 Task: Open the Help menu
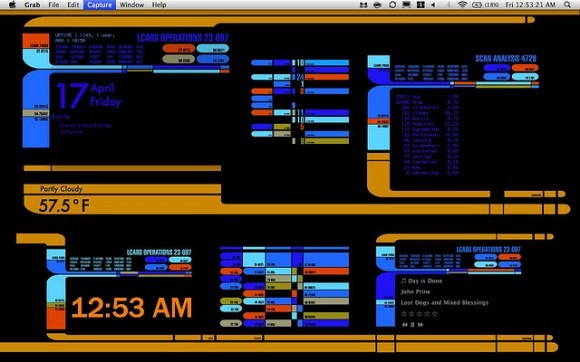coord(159,5)
